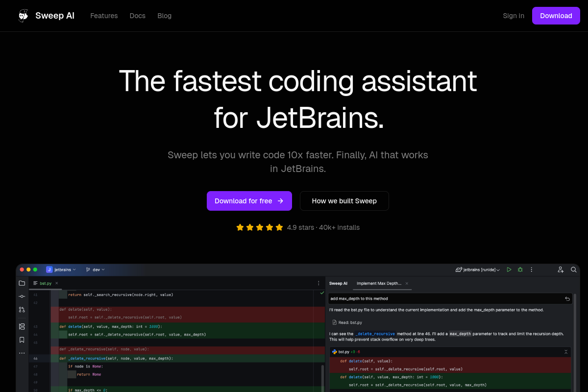Click the Sweep AI logo icon
Screen dimensions: 588x392
click(24, 16)
